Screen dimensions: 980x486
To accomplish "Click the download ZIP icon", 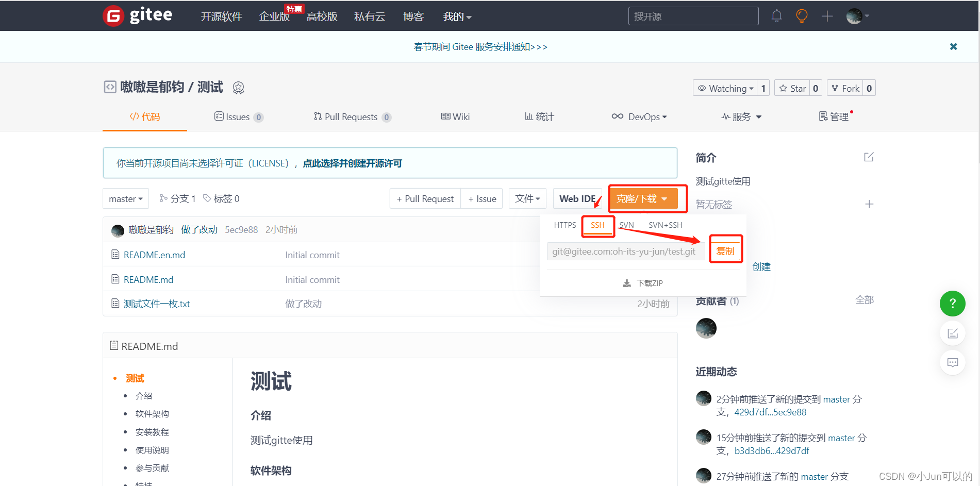I will click(627, 283).
